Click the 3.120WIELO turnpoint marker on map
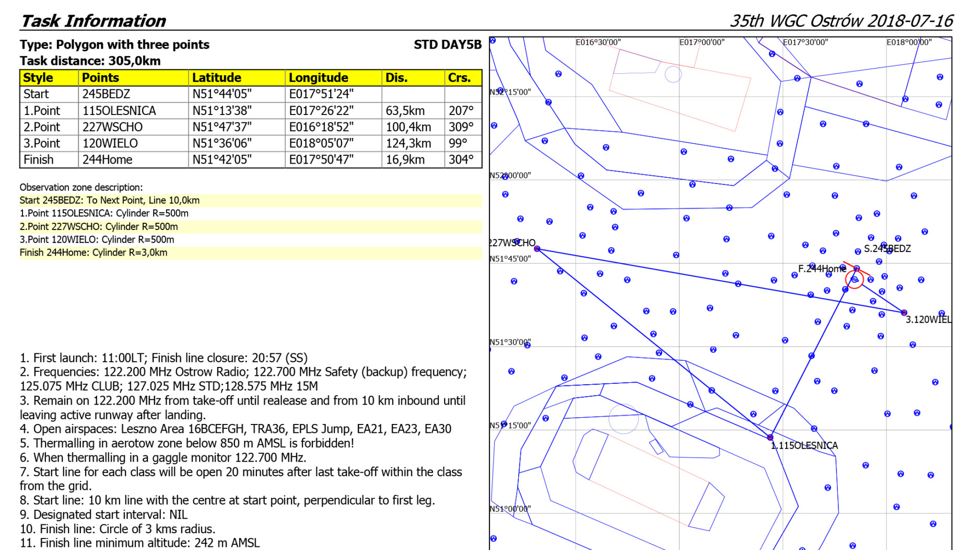The image size is (980, 550). click(x=904, y=313)
